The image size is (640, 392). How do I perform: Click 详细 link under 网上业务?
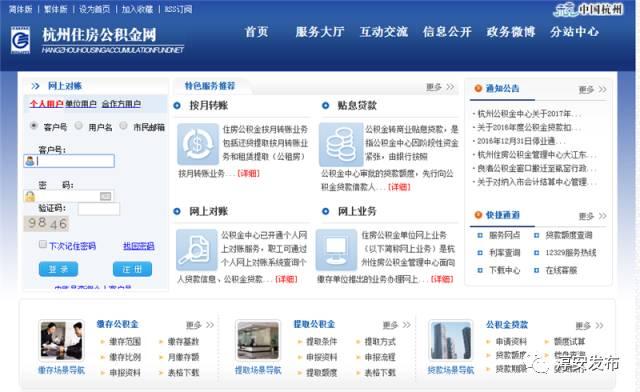pos(442,279)
